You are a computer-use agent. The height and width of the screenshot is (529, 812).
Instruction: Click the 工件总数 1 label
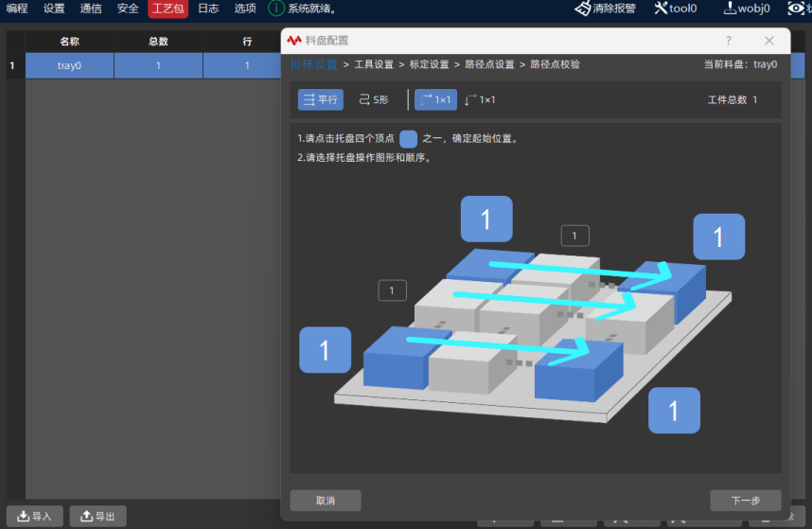tap(733, 100)
